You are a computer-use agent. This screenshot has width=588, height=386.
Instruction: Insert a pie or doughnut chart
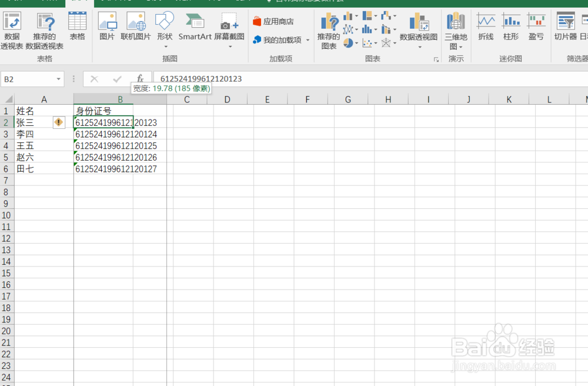tap(350, 43)
